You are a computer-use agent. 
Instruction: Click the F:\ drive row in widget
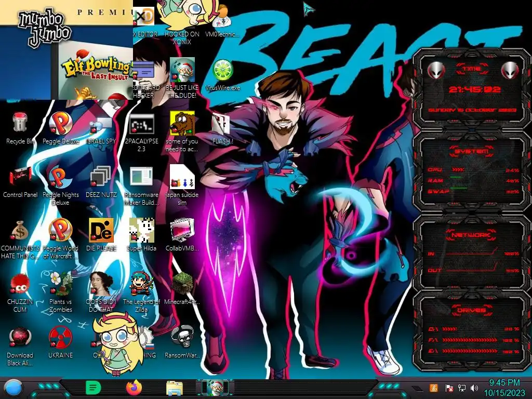[x=474, y=340]
